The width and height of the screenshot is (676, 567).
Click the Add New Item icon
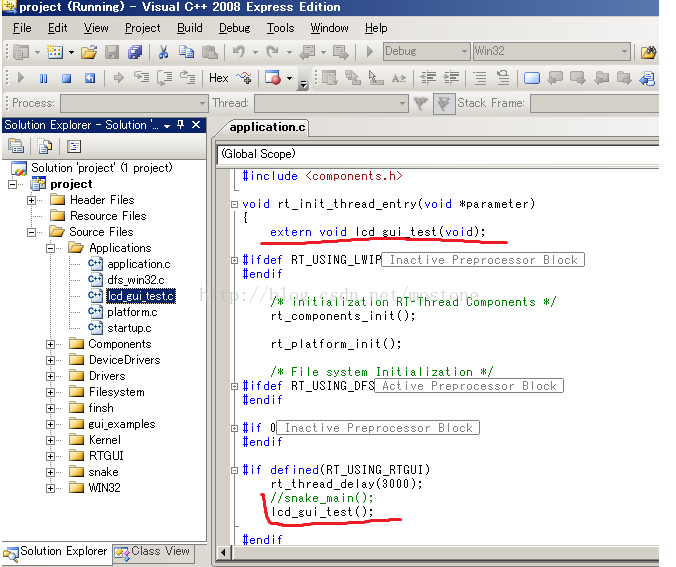[55, 52]
